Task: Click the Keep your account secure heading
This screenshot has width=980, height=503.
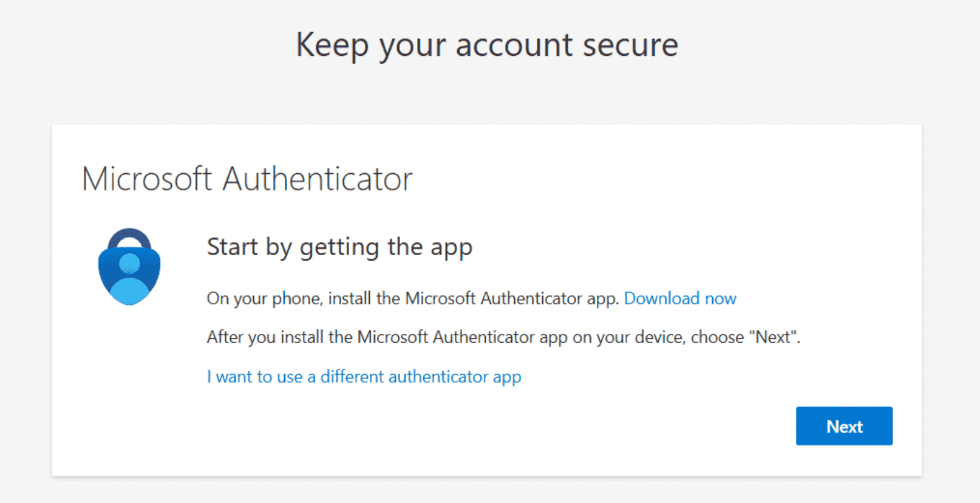Action: [486, 45]
